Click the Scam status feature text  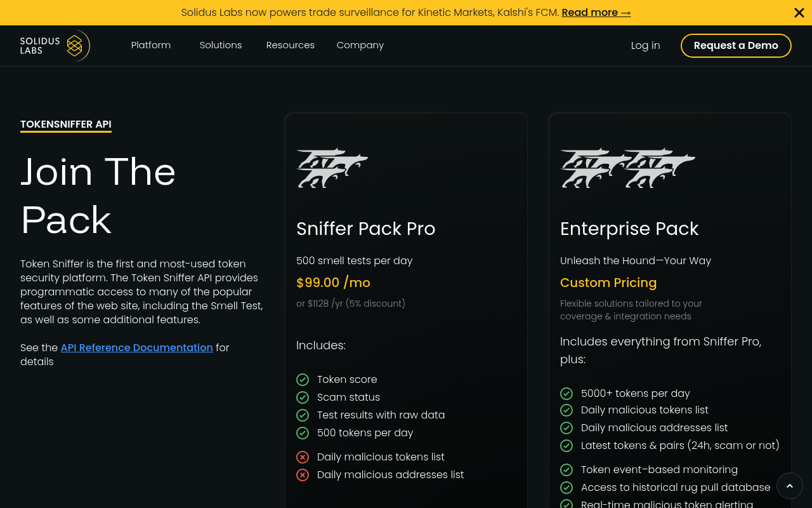tap(348, 397)
